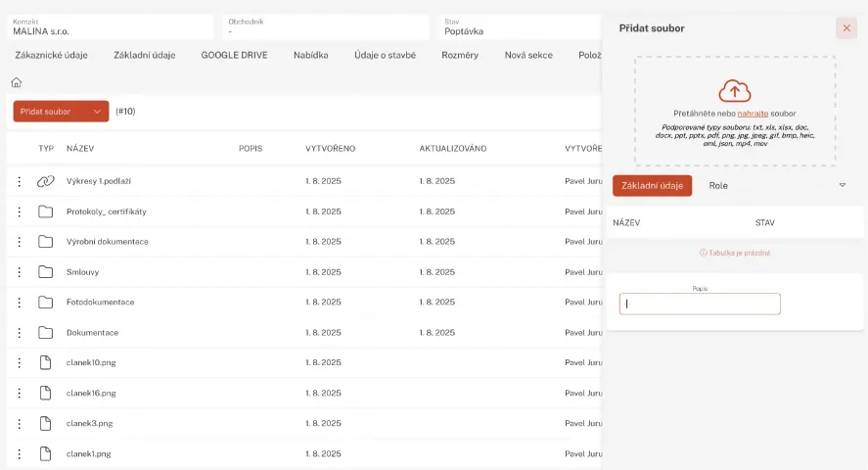Open the Smlouvy folder icon
The width and height of the screenshot is (868, 470).
tap(45, 272)
